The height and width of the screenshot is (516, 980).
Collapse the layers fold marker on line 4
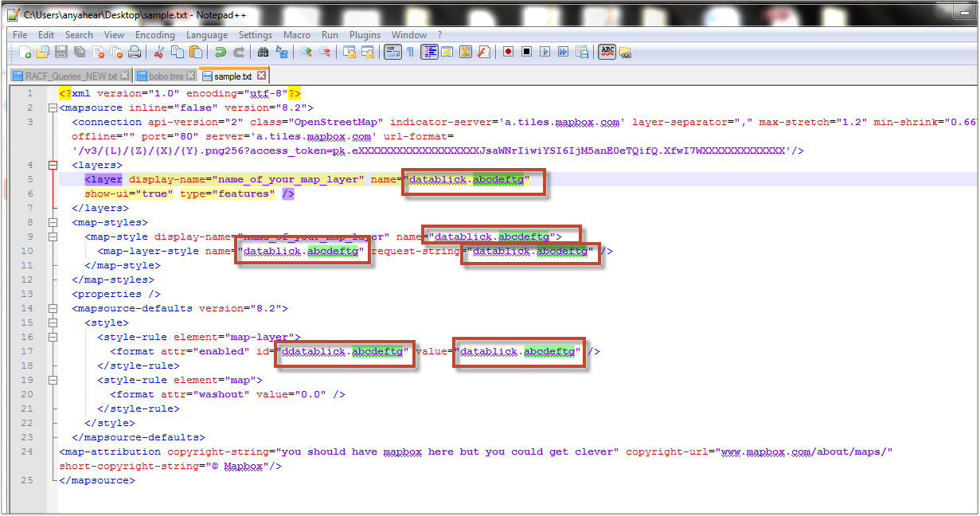click(x=53, y=166)
